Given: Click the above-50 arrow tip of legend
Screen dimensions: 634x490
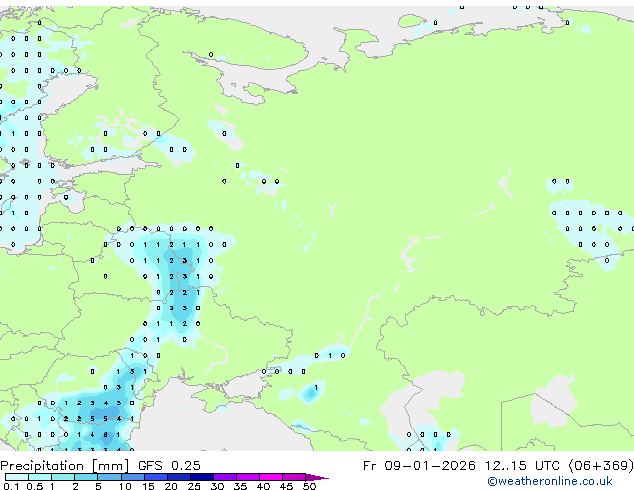Looking at the screenshot, I should pyautogui.click(x=317, y=477).
